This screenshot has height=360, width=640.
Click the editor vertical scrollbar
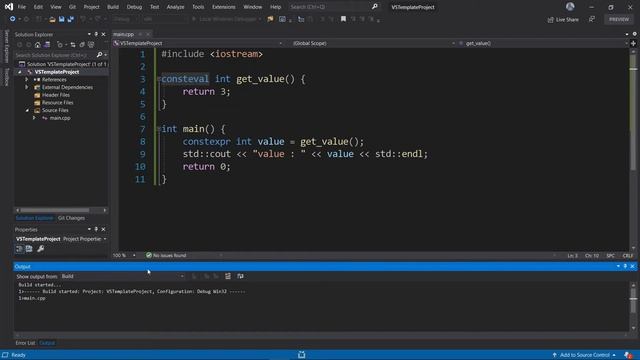click(x=633, y=149)
